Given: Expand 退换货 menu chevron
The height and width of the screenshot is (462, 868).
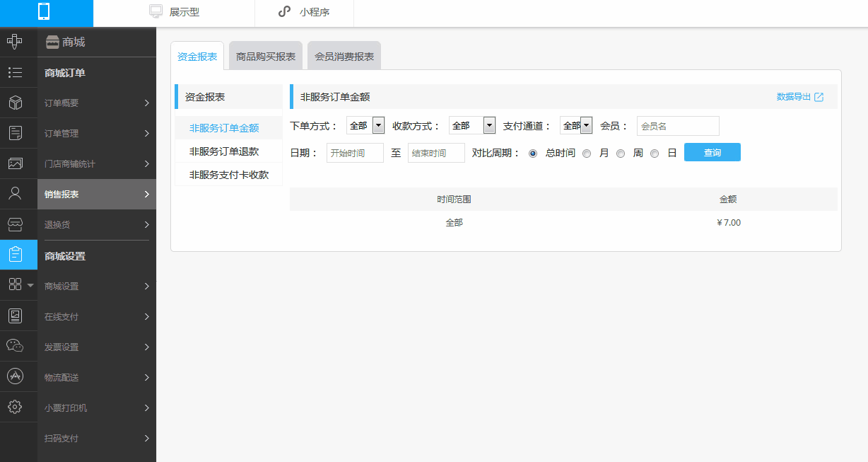Looking at the screenshot, I should (147, 224).
